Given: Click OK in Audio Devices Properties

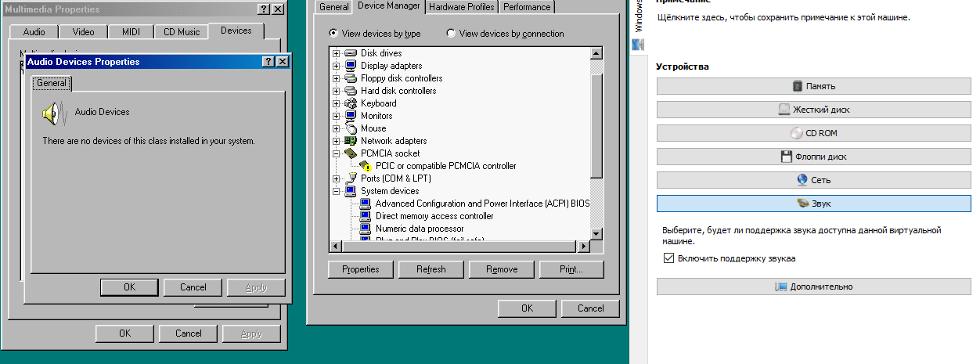Looking at the screenshot, I should [130, 287].
